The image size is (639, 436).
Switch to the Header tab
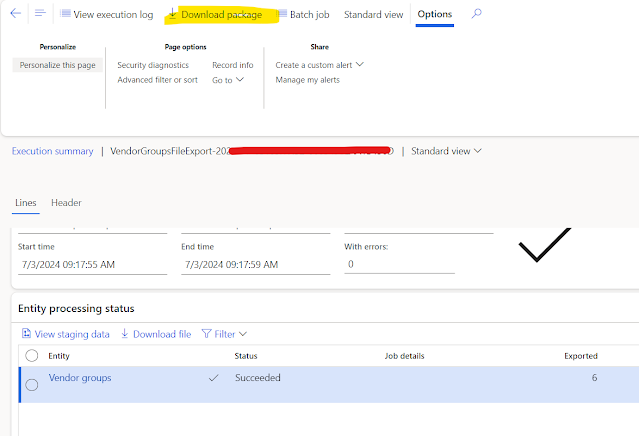[x=66, y=203]
